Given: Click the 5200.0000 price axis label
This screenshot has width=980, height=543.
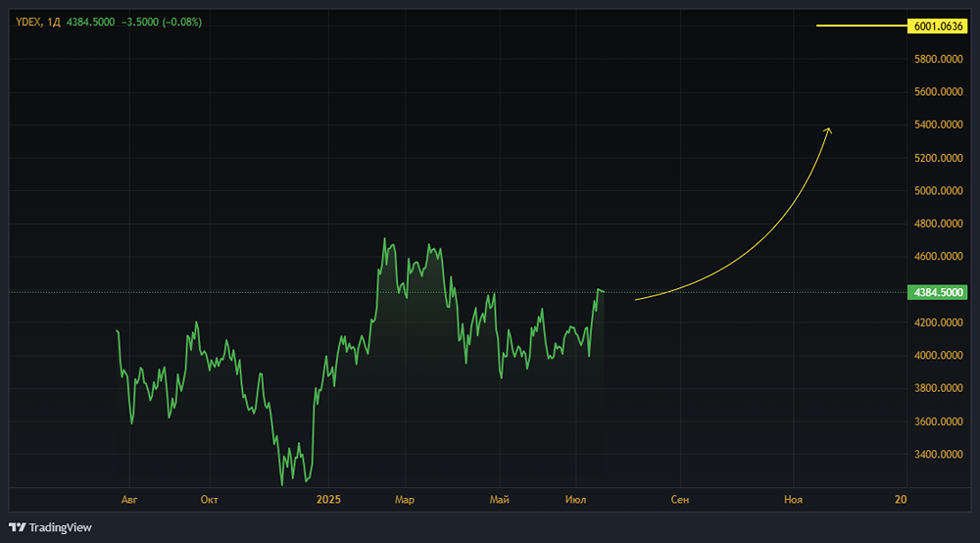Looking at the screenshot, I should click(x=938, y=158).
